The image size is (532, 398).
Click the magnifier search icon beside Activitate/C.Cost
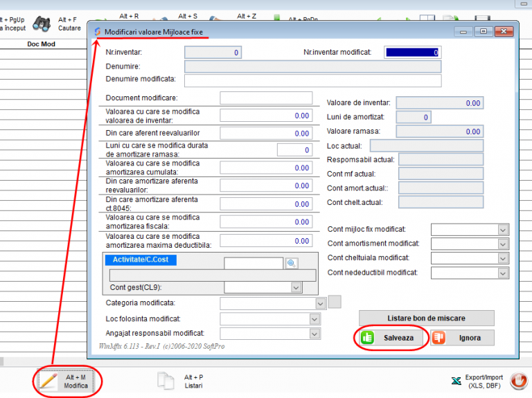[292, 263]
